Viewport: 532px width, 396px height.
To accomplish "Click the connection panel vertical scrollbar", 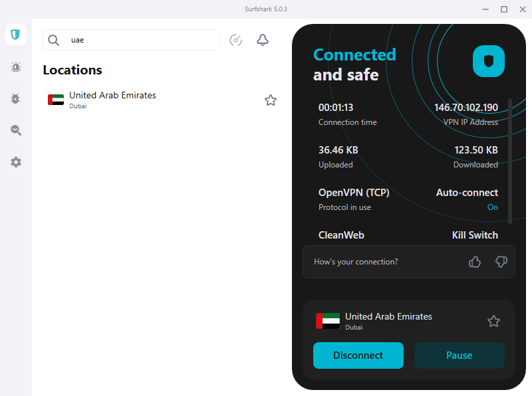I will [x=509, y=161].
